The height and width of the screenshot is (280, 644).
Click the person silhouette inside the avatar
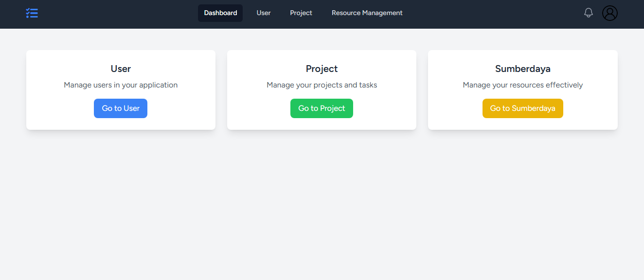point(609,13)
